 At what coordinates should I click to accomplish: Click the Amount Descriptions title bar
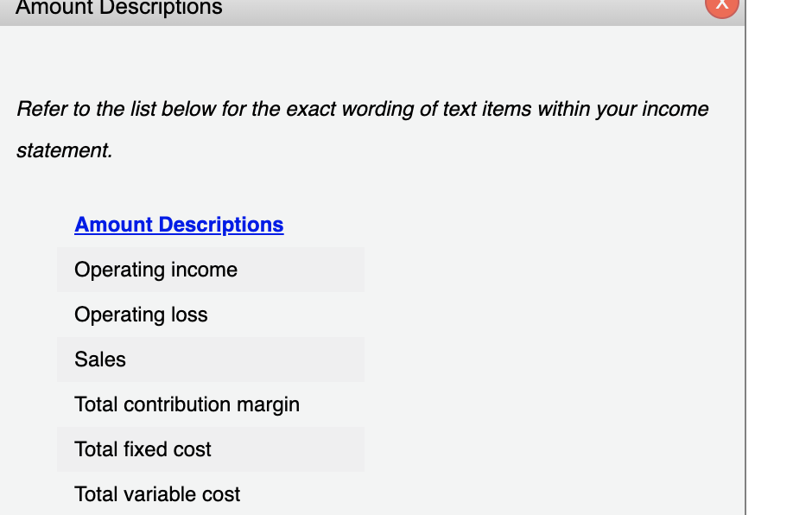click(118, 10)
